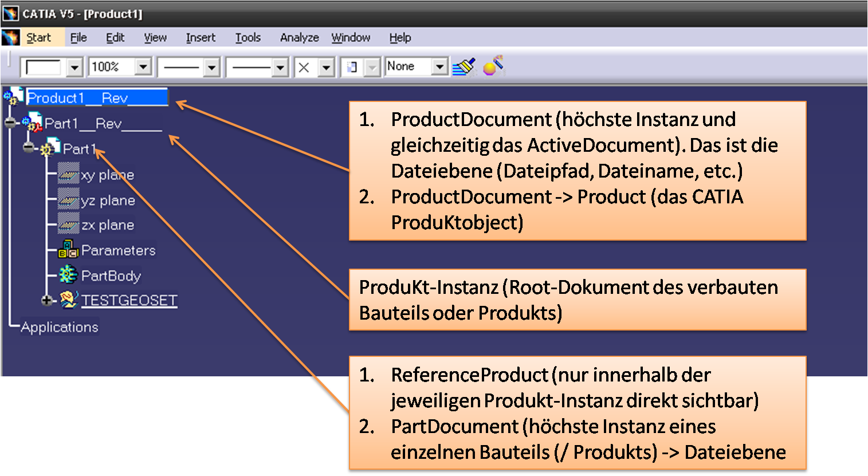Open the Insert menu
This screenshot has width=868, height=476.
pyautogui.click(x=201, y=38)
